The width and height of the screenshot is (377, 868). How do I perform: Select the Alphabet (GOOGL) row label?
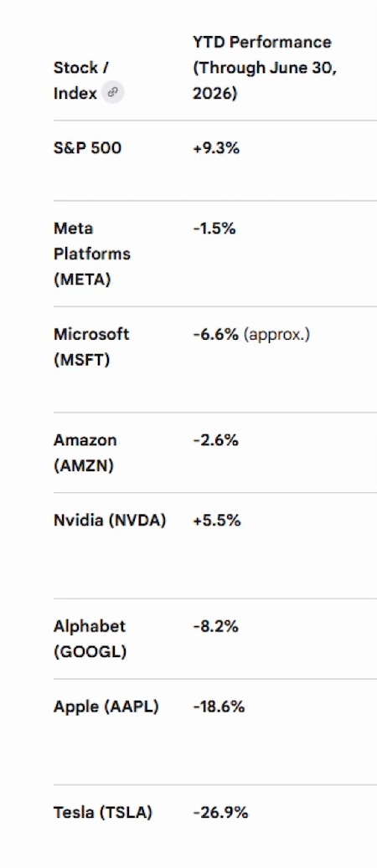click(x=90, y=639)
